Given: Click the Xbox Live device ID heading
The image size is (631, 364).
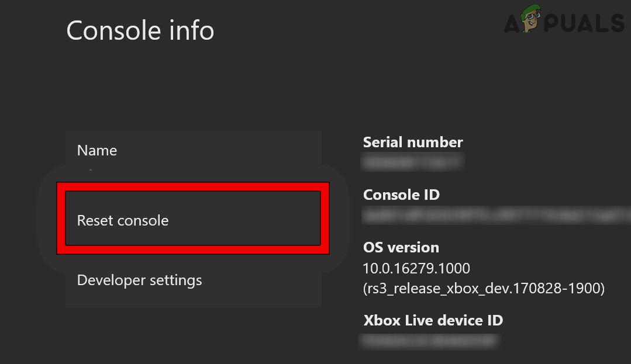Looking at the screenshot, I should pos(433,320).
